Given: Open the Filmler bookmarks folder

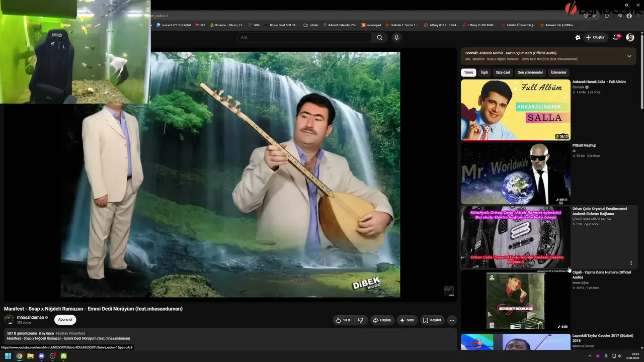Looking at the screenshot, I should (x=311, y=25).
